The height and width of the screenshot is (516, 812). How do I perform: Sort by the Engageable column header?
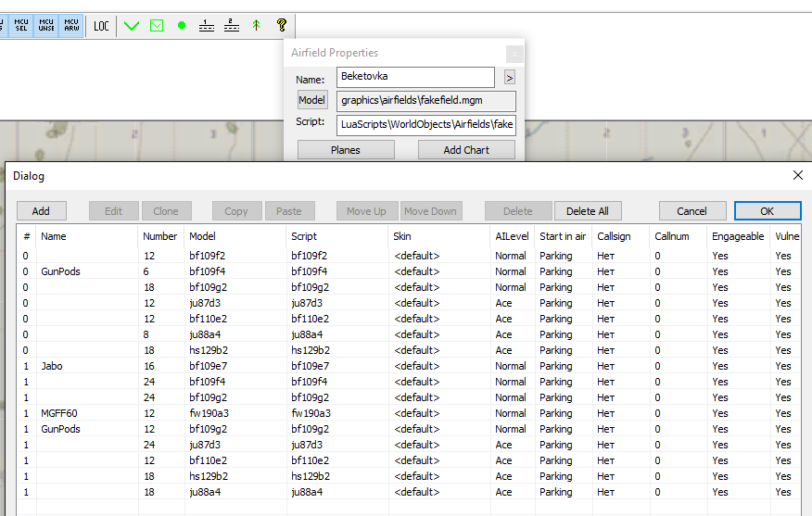point(738,236)
